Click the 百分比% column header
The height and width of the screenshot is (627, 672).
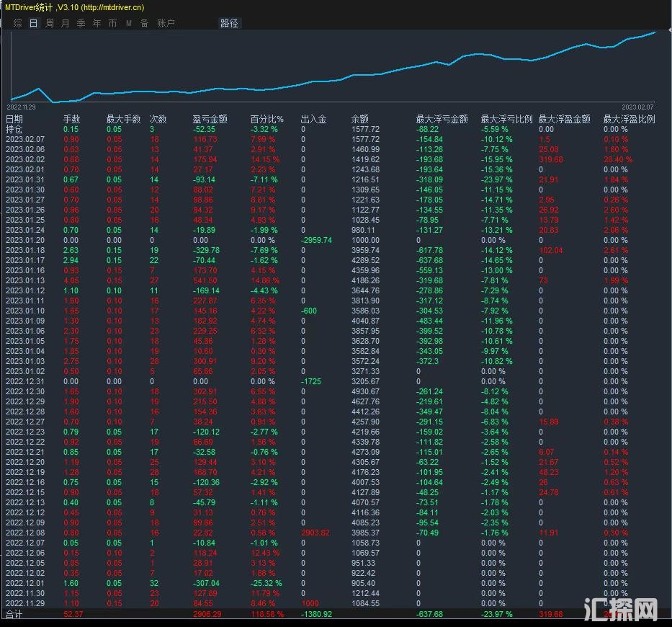click(266, 119)
